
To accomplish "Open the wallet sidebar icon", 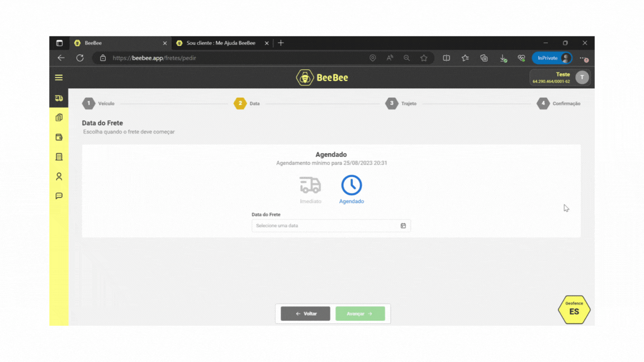I will [x=59, y=137].
